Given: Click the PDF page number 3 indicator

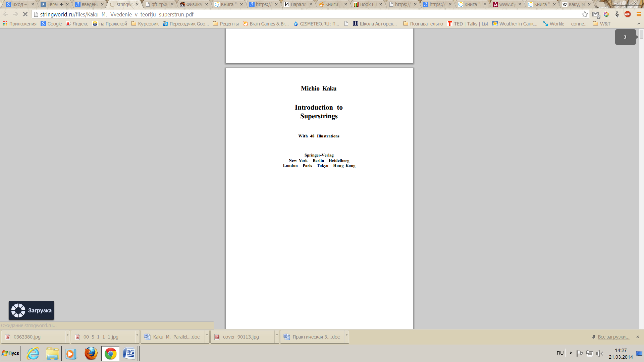Looking at the screenshot, I should tap(625, 37).
